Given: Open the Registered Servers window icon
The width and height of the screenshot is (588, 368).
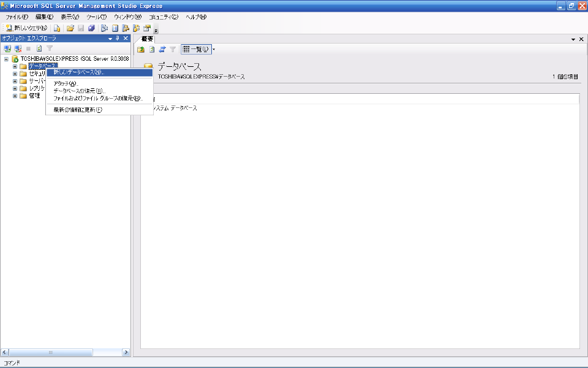Looking at the screenshot, I should coord(105,28).
